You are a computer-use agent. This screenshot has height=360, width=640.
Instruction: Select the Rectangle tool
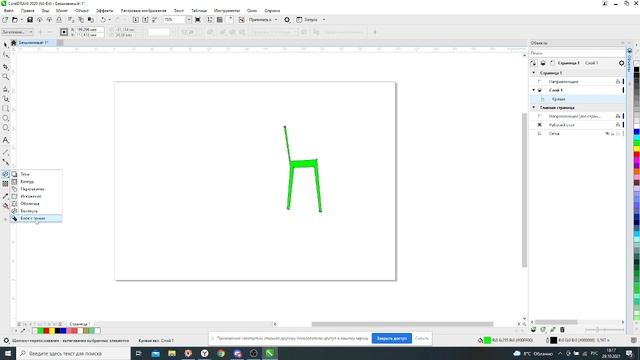coord(5,109)
